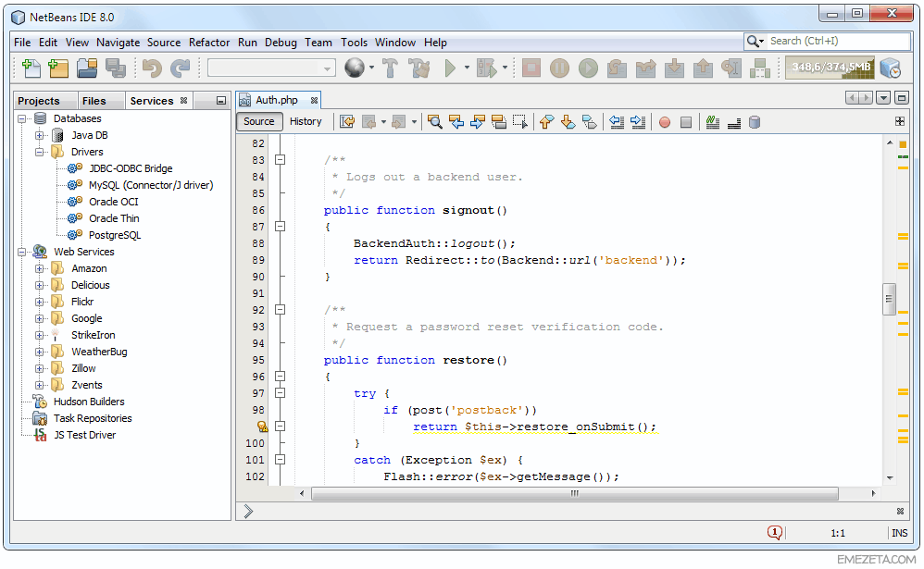Click the green Run Project icon

(x=450, y=68)
